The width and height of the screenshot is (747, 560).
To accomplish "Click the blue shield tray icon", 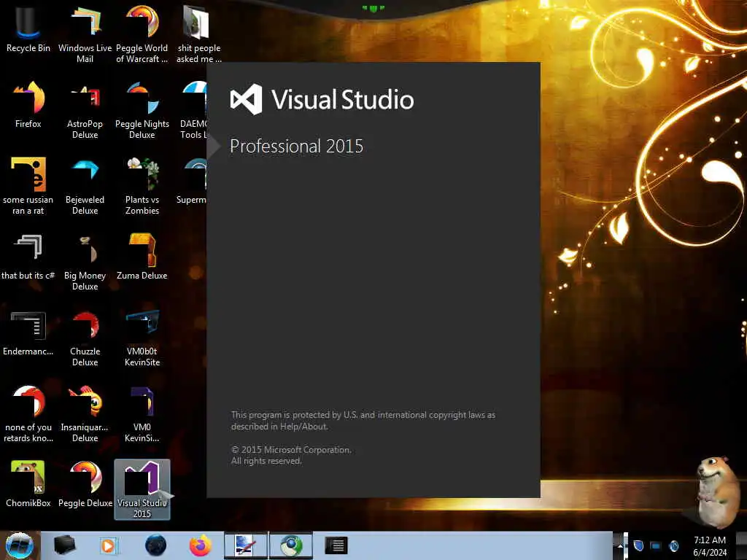I will [639, 545].
